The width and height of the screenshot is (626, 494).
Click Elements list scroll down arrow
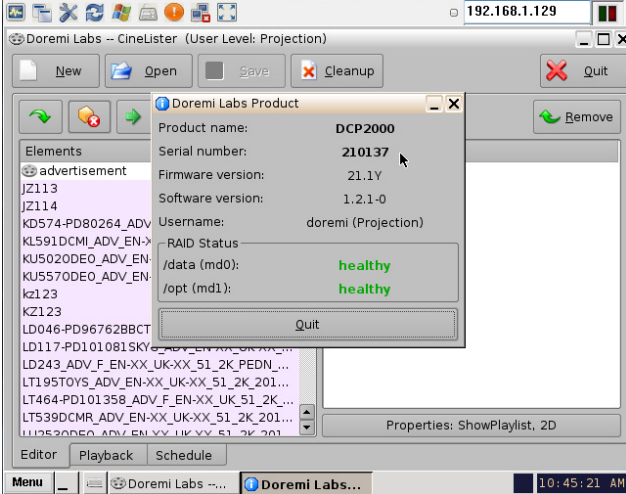[x=307, y=427]
